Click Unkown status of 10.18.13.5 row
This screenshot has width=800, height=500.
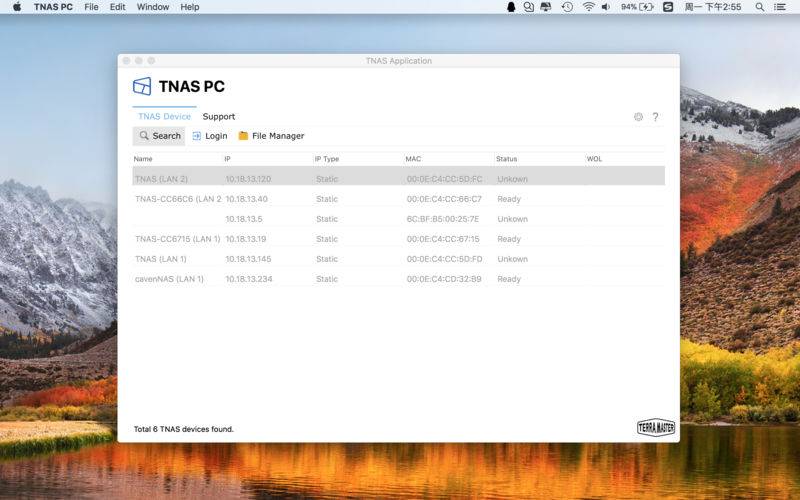coord(512,219)
